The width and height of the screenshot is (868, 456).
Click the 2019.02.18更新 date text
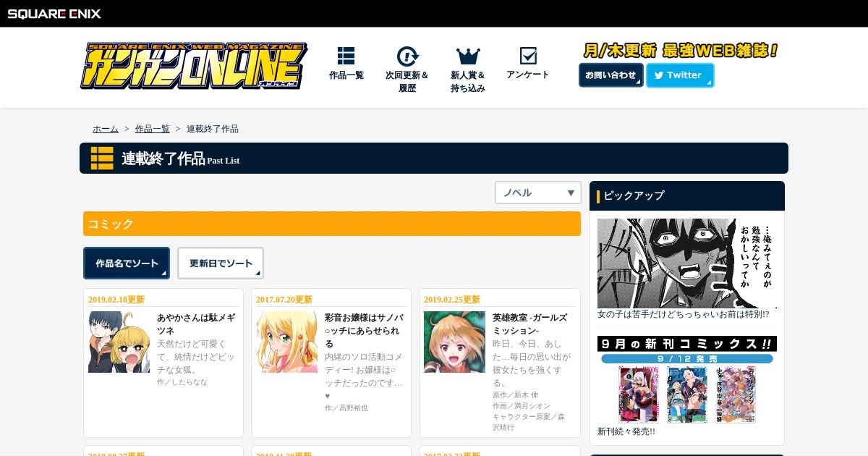[116, 300]
